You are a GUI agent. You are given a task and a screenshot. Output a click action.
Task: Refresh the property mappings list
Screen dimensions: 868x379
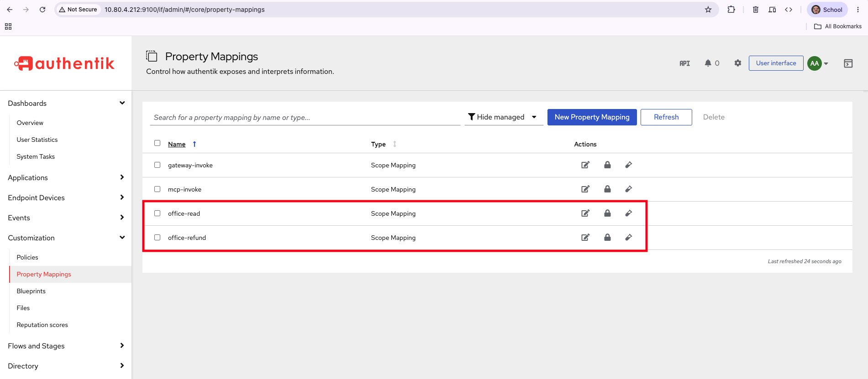point(666,117)
